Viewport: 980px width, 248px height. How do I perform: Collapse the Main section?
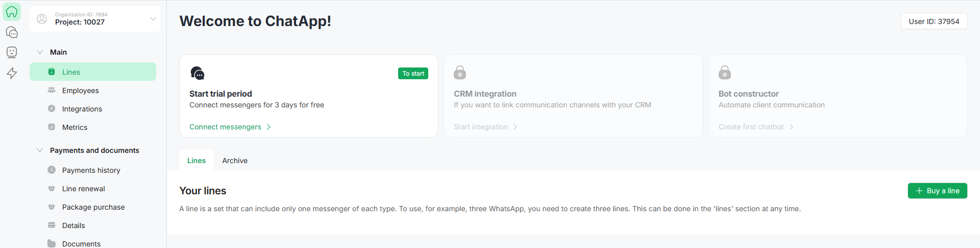(x=40, y=52)
